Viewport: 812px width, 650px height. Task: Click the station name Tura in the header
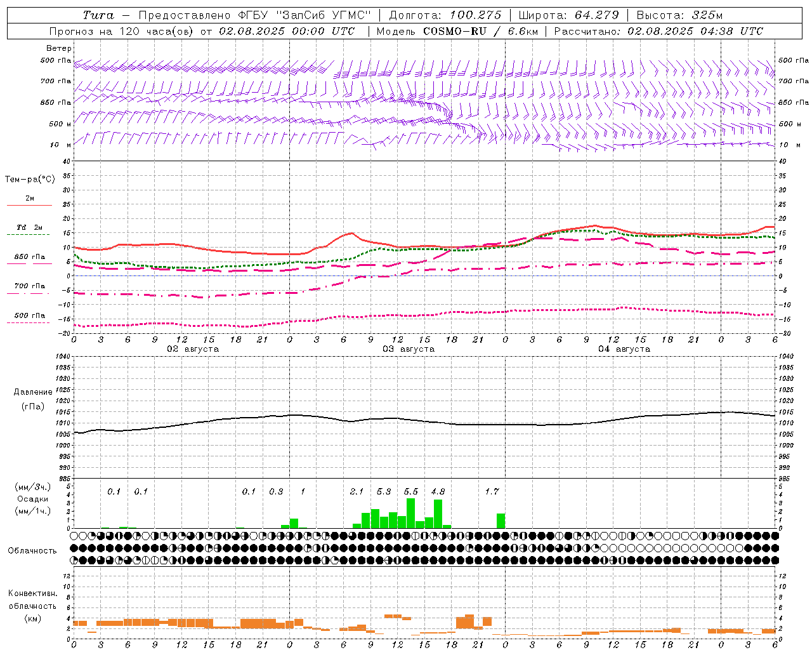pos(98,15)
